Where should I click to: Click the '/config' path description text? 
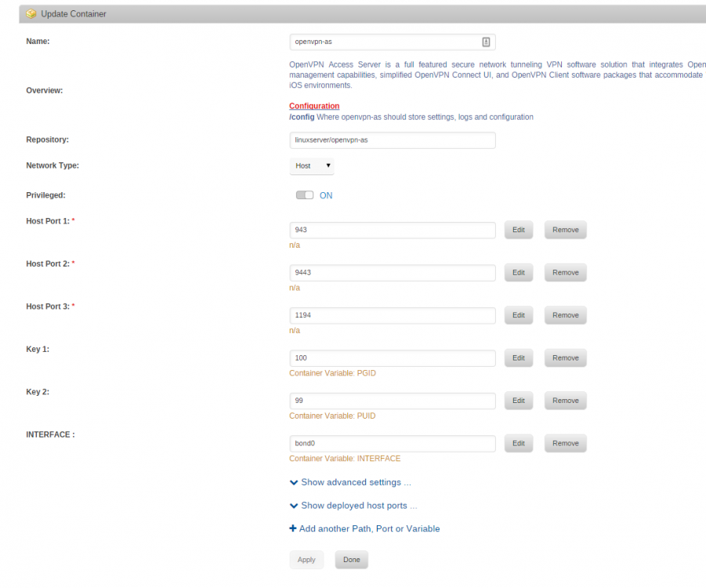[x=411, y=117]
